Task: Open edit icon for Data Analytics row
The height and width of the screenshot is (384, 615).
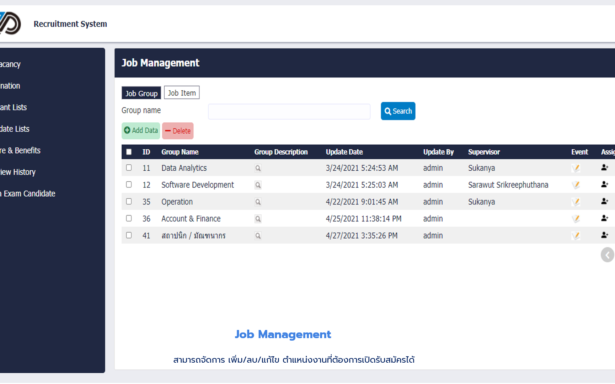Action: click(x=575, y=168)
